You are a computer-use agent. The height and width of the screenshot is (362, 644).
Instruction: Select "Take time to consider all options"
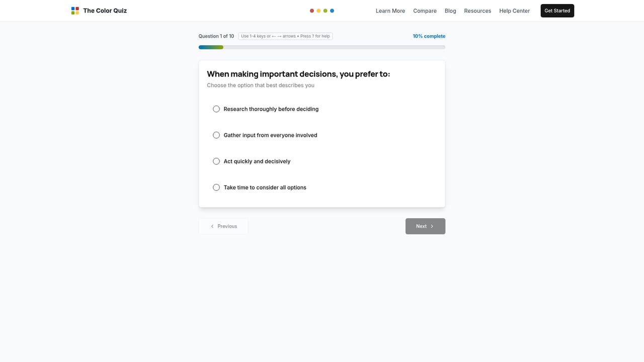coord(216,188)
